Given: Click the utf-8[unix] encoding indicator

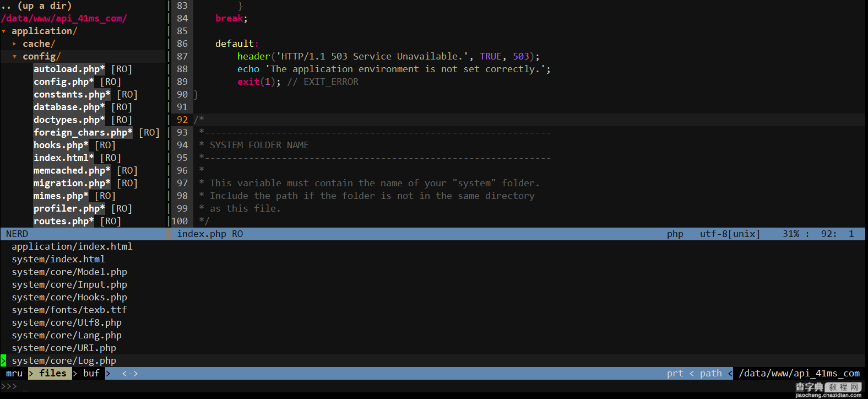Looking at the screenshot, I should coord(730,234).
